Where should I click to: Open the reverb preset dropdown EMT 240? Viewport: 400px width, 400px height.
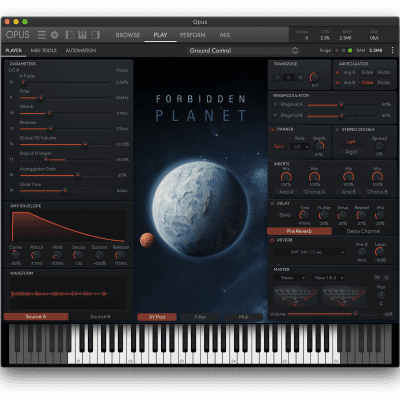[x=309, y=252]
